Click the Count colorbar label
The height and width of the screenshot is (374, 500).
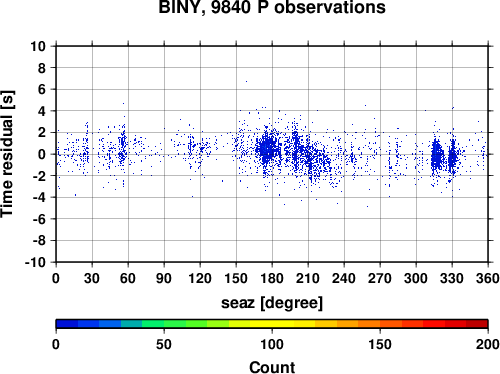(x=272, y=367)
